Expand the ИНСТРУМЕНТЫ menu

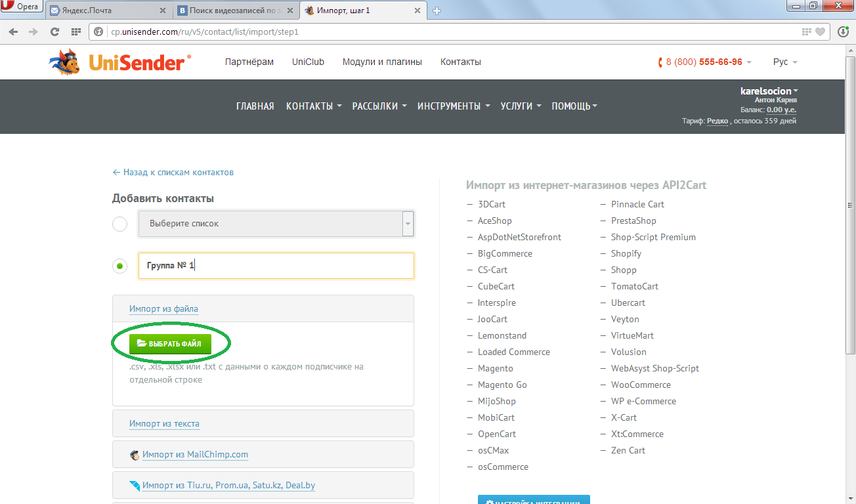point(454,106)
